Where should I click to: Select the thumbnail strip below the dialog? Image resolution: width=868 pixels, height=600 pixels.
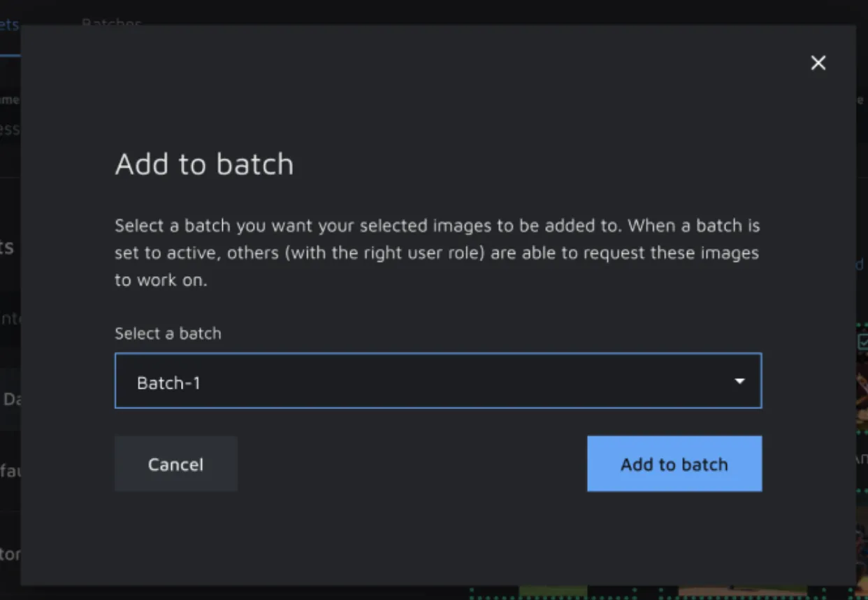(629, 593)
